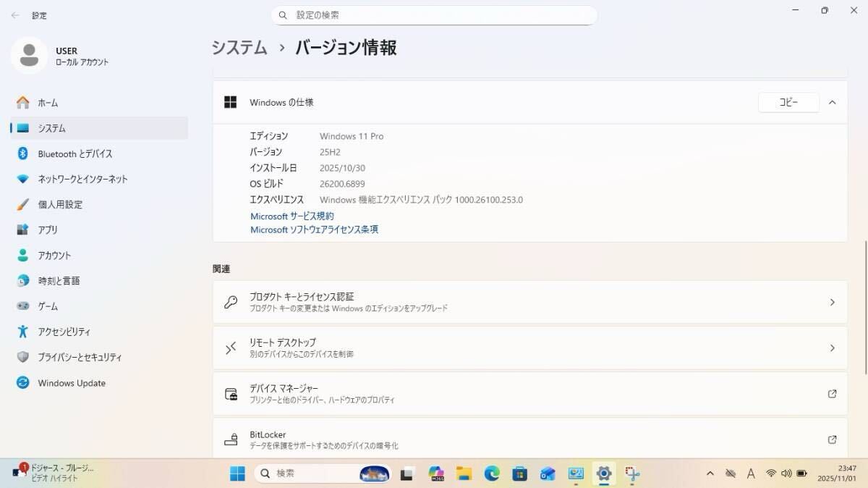
Task: Select Bluetooth とデバイス in sidebar
Action: (75, 153)
